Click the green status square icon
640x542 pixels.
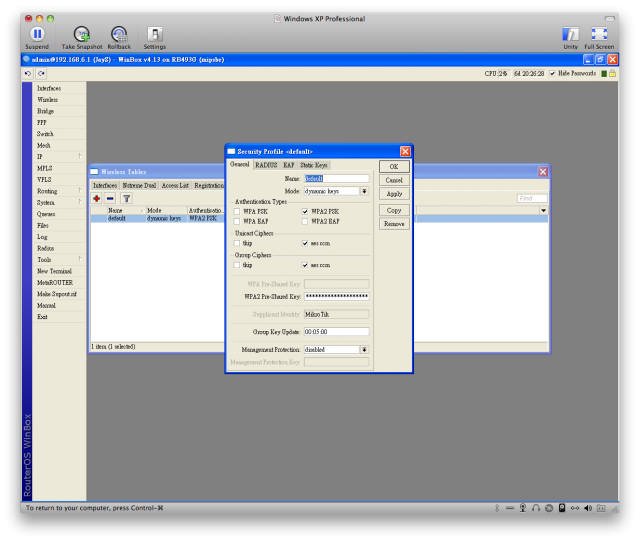pos(604,73)
